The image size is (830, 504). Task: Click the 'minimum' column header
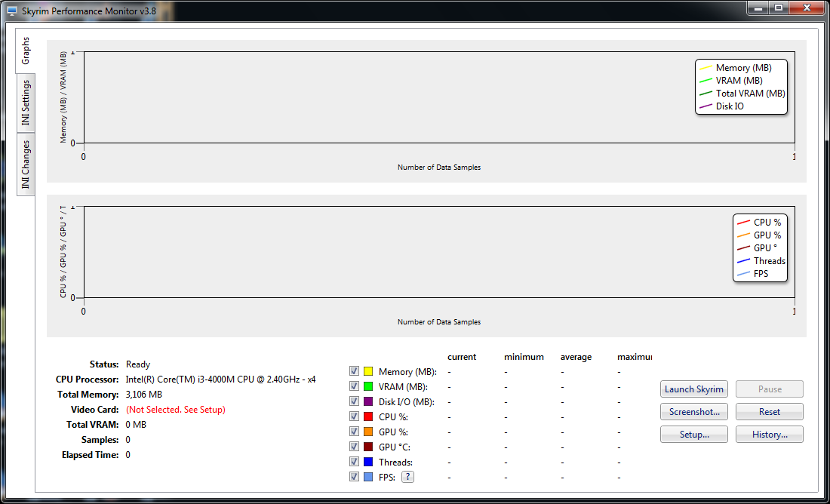[524, 357]
